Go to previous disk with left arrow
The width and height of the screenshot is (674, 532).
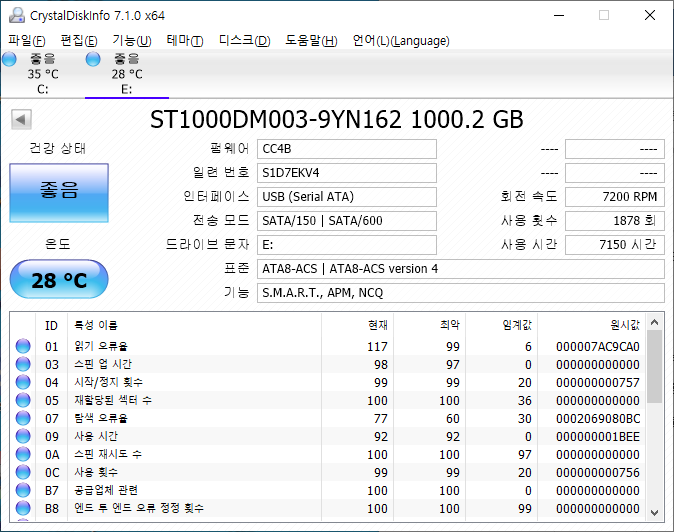[x=21, y=119]
